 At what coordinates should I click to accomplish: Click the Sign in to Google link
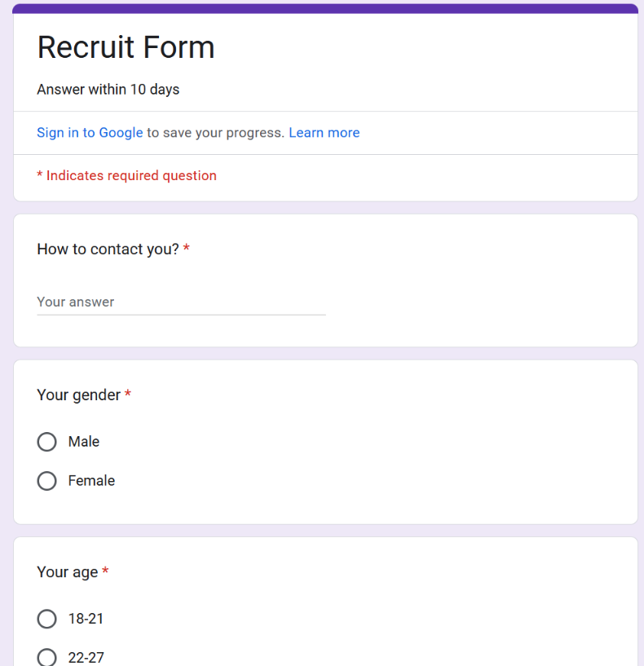click(x=90, y=133)
